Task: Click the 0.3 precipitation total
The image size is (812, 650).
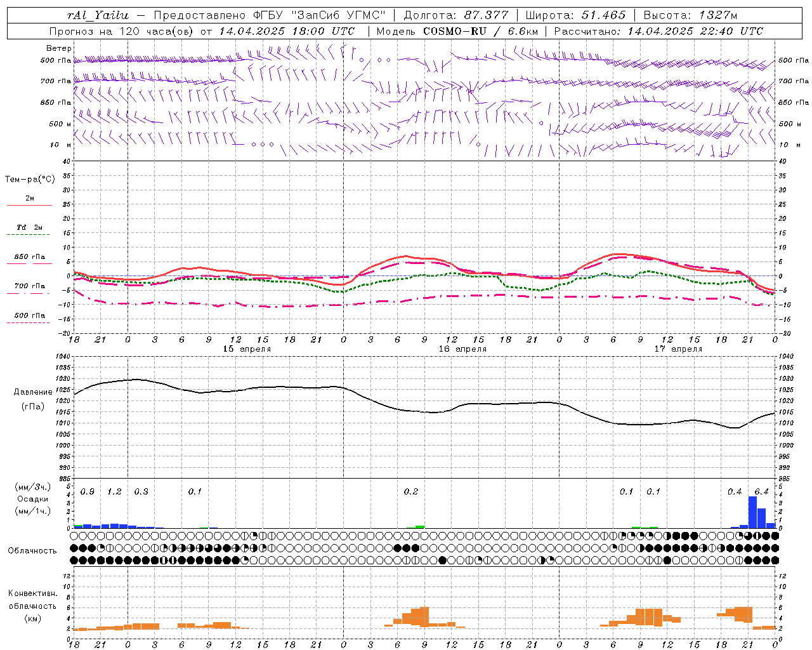Action: (x=141, y=491)
